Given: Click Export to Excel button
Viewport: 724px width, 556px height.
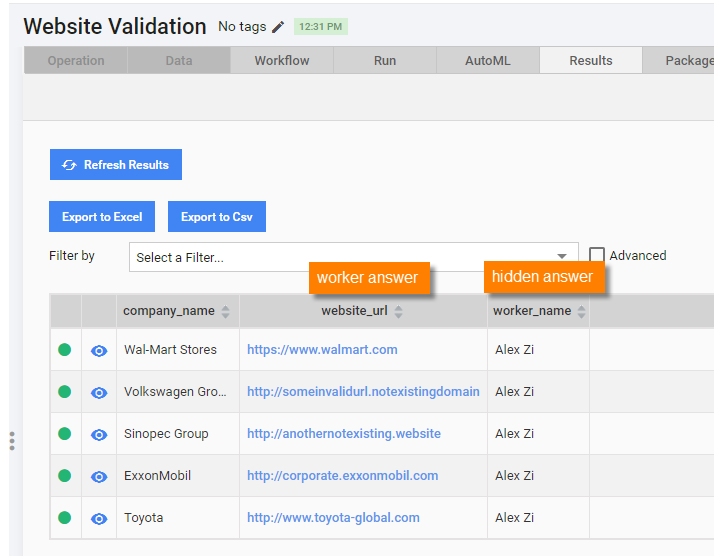Looking at the screenshot, I should point(102,217).
